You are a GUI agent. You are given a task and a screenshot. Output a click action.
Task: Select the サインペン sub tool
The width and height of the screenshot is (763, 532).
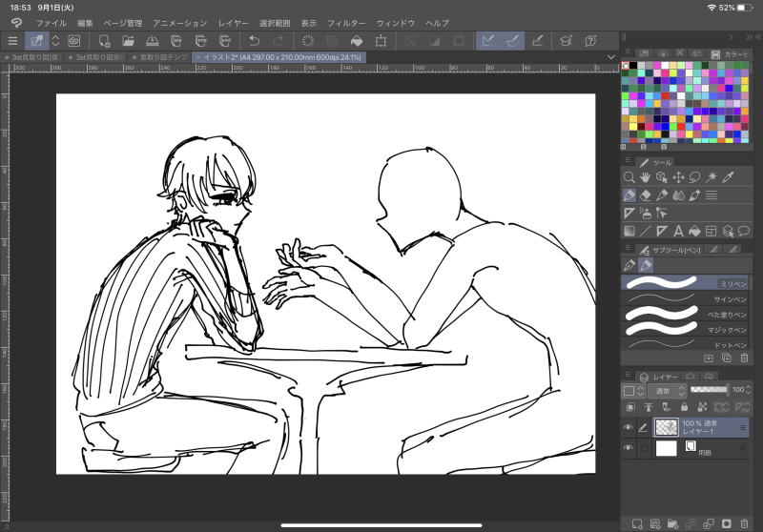686,298
